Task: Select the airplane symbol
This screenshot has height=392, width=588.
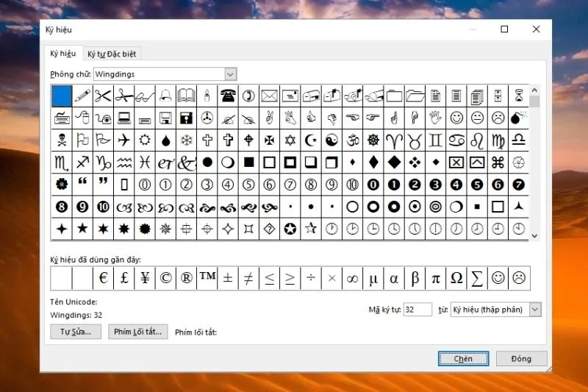Action: pos(123,140)
